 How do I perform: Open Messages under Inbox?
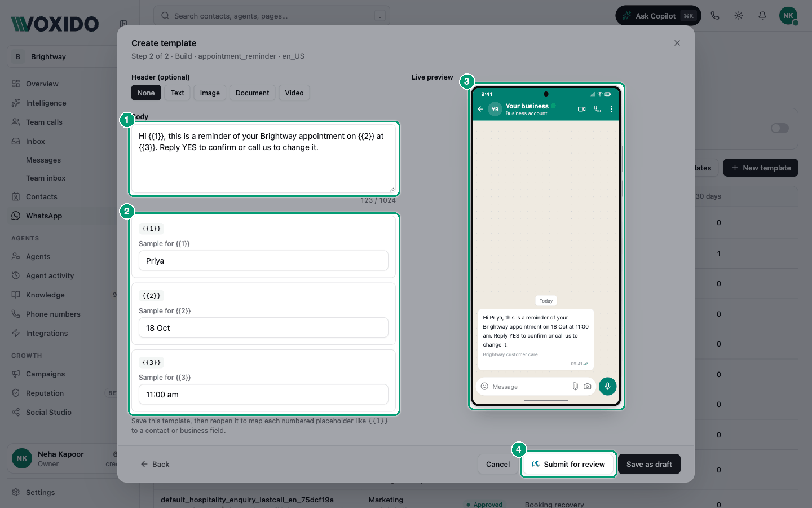pyautogui.click(x=43, y=160)
